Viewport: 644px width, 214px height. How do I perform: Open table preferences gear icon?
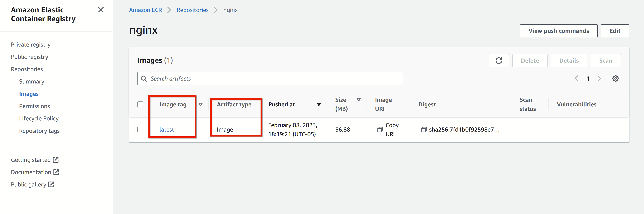[x=615, y=79]
